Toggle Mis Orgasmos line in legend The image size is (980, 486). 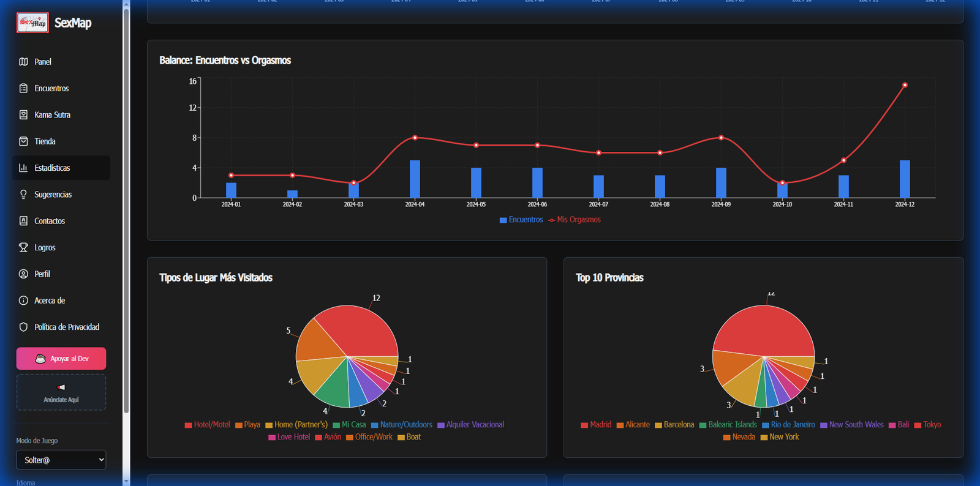(x=575, y=220)
